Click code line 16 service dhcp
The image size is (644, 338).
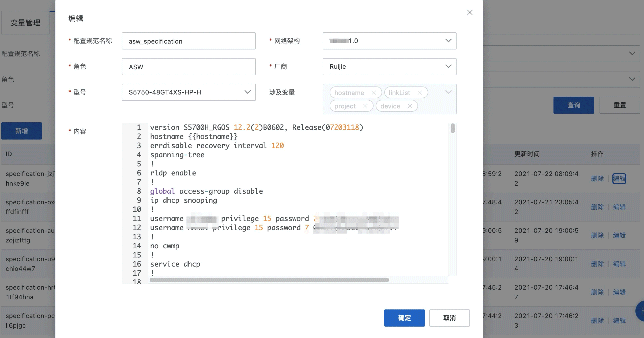tap(175, 264)
